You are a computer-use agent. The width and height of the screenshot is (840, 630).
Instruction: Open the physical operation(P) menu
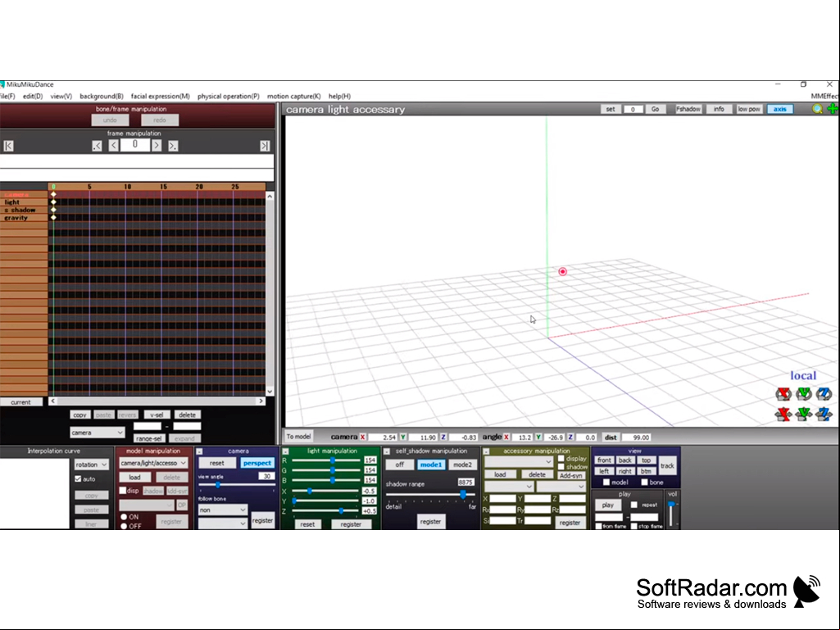click(228, 97)
